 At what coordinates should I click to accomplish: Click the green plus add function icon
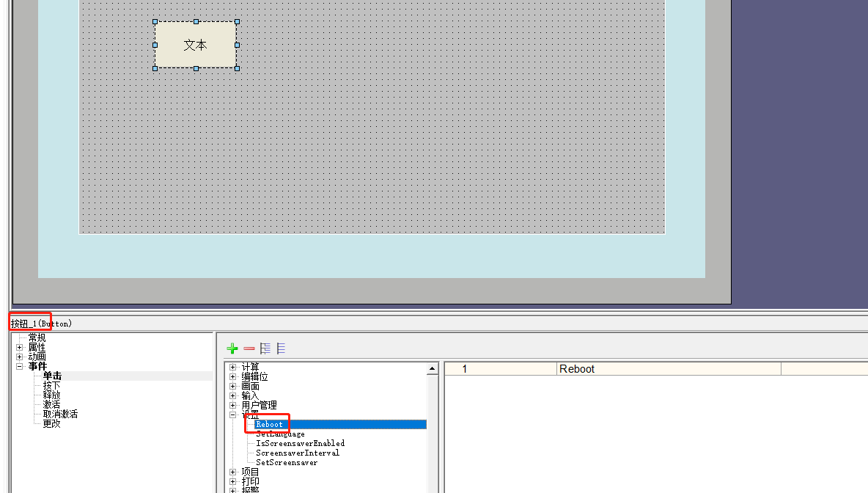click(232, 348)
